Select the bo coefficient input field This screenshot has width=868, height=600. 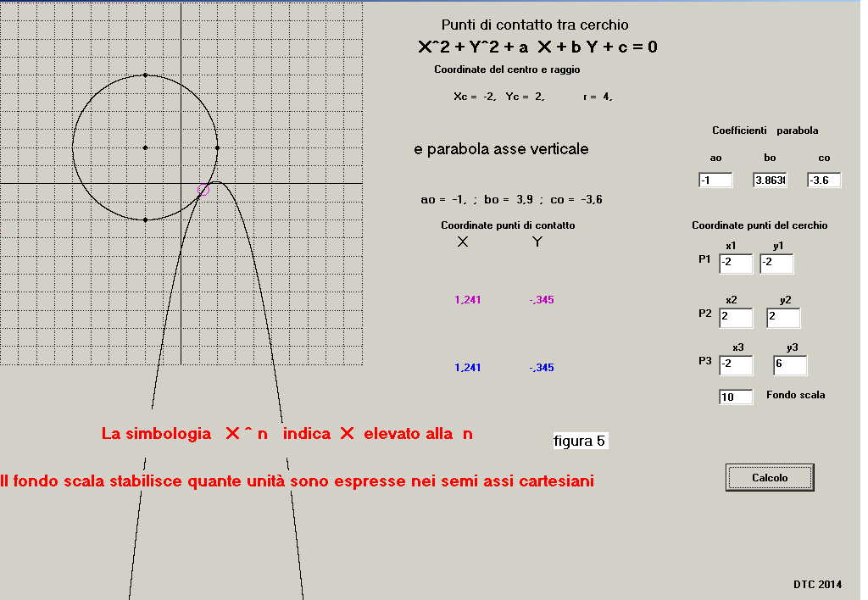(x=770, y=180)
